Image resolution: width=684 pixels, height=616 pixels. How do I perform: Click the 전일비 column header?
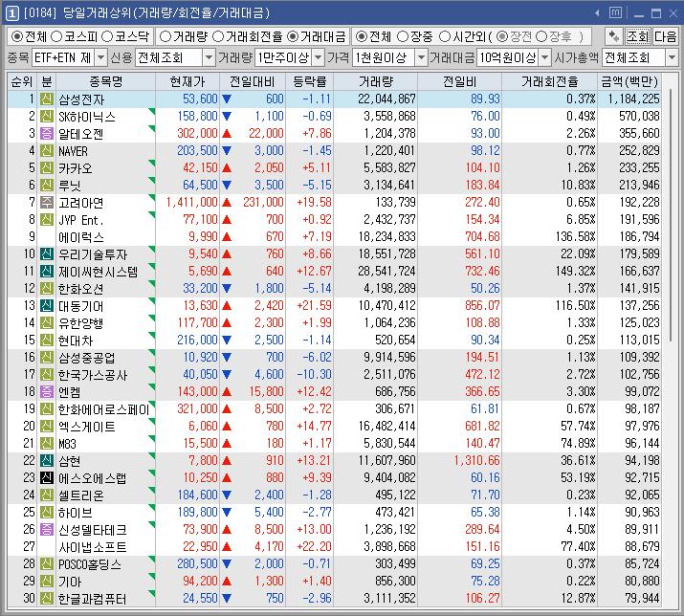pyautogui.click(x=460, y=81)
